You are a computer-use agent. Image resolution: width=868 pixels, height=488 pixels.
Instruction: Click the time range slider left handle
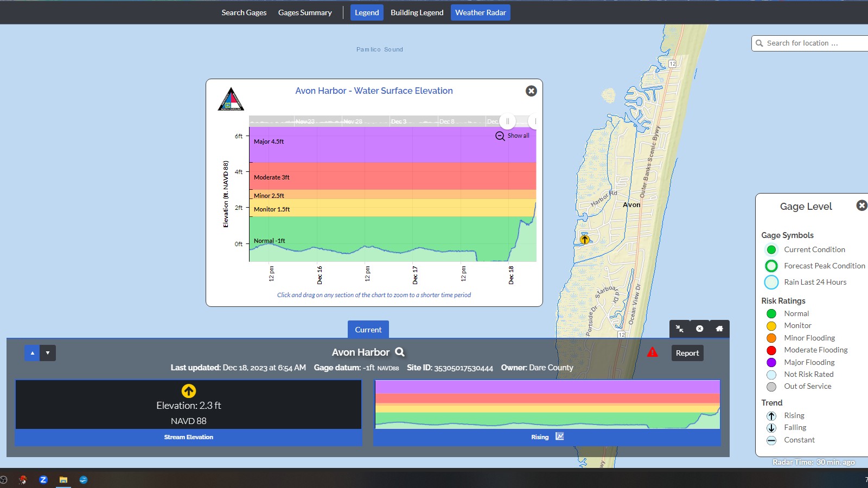[507, 121]
